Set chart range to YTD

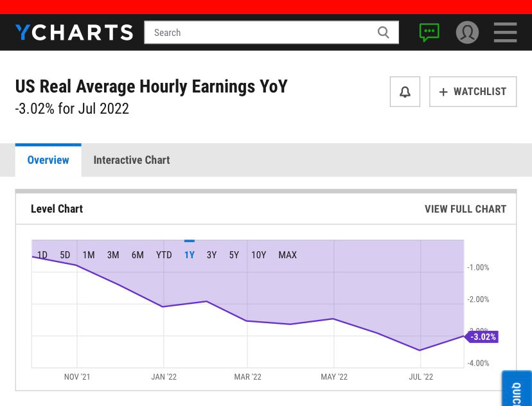[164, 255]
